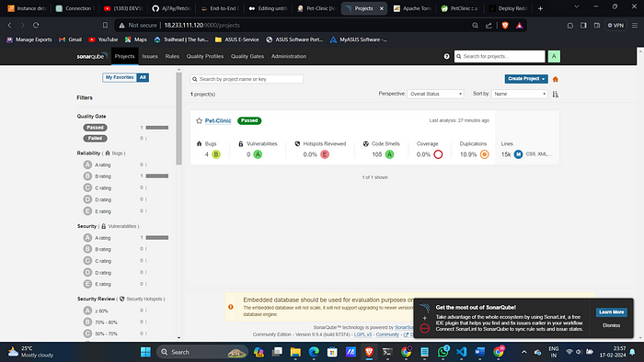This screenshot has width=644, height=362.
Task: Open the Perspective Overall Status dropdown
Action: pos(435,94)
